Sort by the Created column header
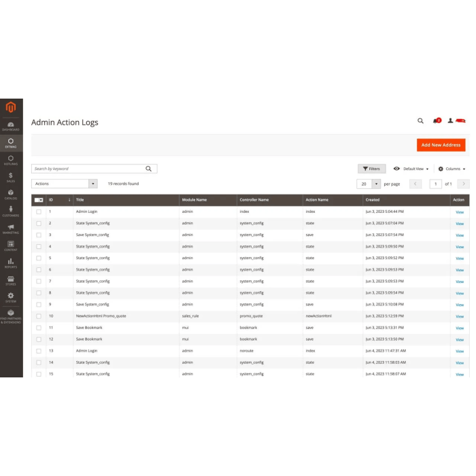Screen dimensions: 476x476 click(406, 200)
